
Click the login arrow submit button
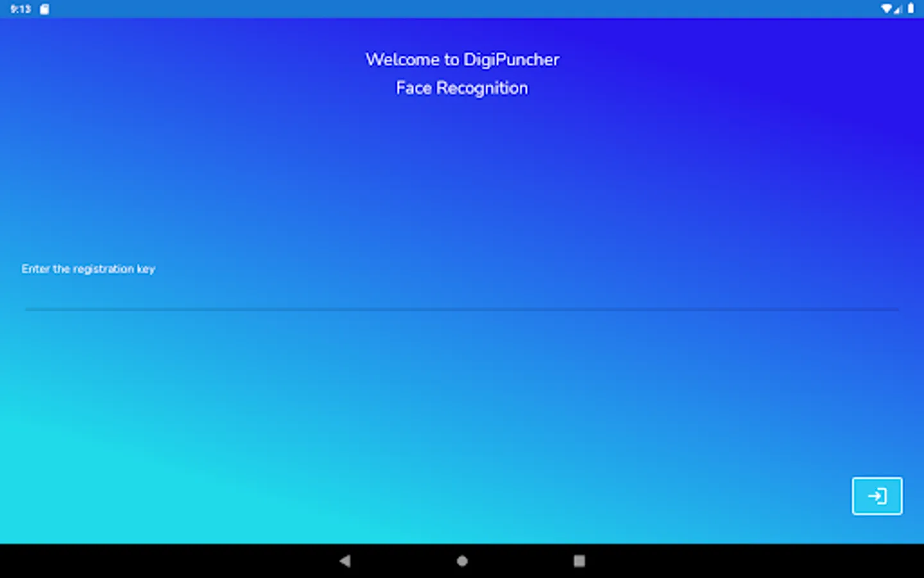point(877,496)
